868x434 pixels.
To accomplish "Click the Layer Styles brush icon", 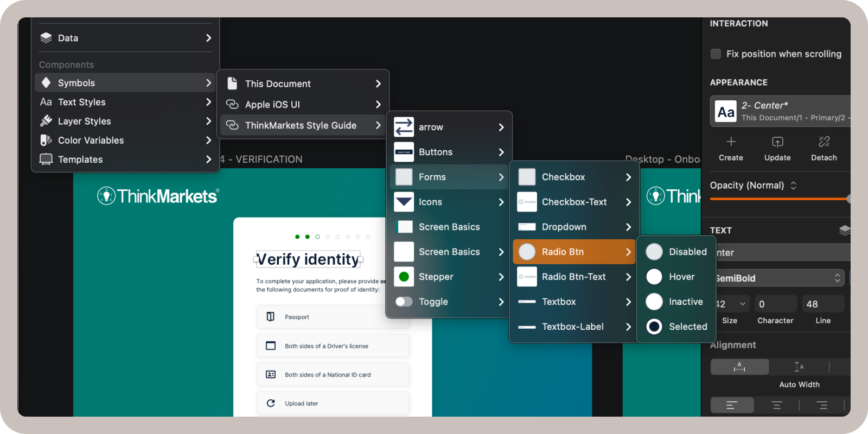I will click(x=46, y=121).
